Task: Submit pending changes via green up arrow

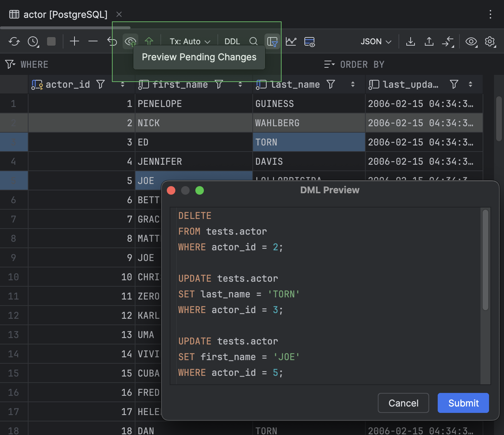Action: tap(149, 41)
